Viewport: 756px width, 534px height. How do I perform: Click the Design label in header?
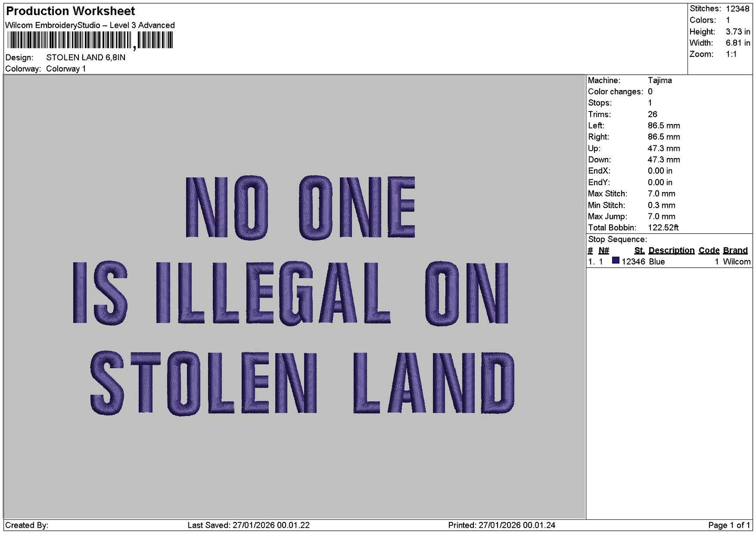click(19, 58)
